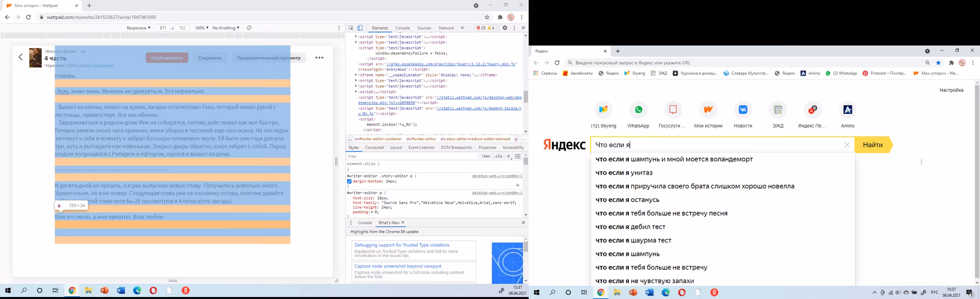Open the Новости VK shortcut tile

pyautogui.click(x=743, y=115)
